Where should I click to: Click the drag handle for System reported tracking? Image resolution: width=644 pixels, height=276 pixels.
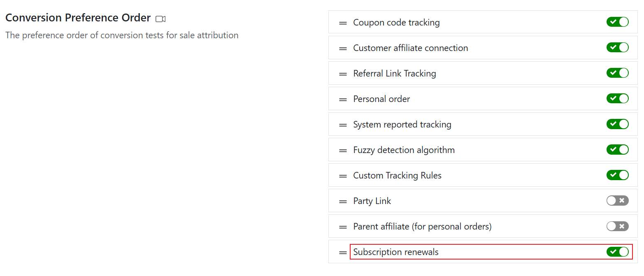[343, 125]
